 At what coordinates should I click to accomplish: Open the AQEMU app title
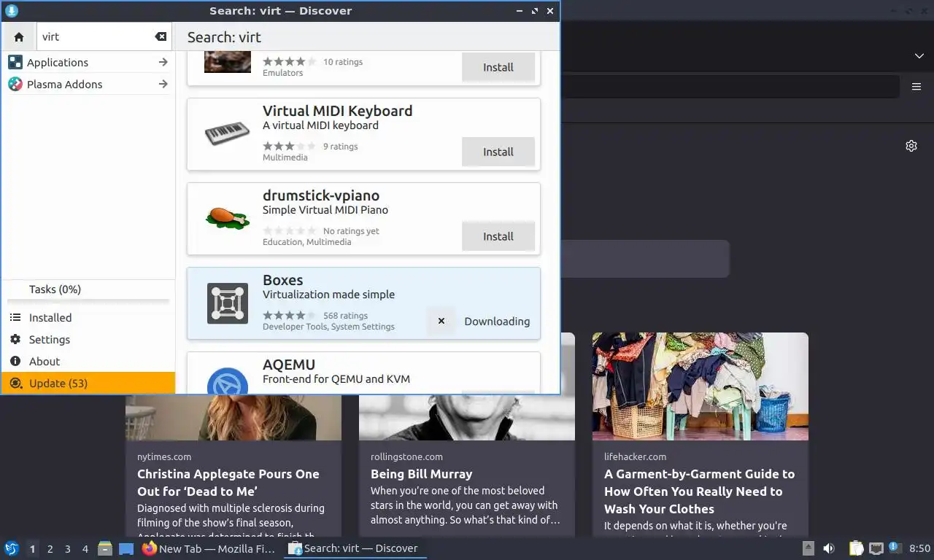(289, 365)
